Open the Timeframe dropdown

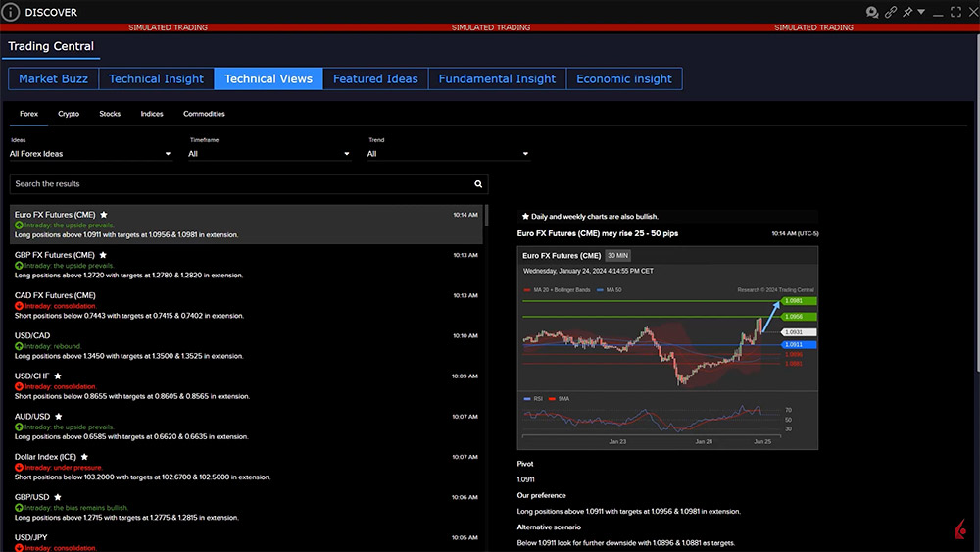[x=269, y=154]
